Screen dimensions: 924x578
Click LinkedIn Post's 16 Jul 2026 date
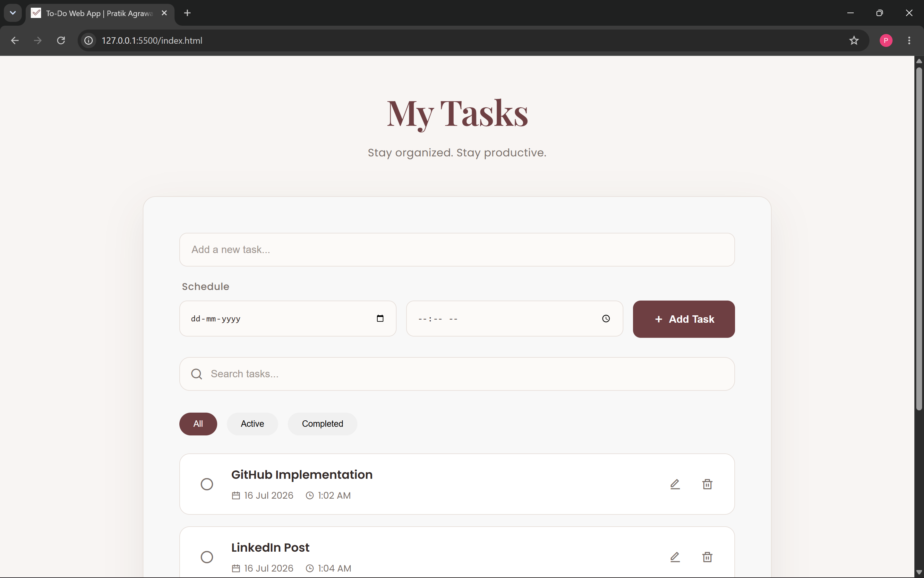[x=269, y=568]
